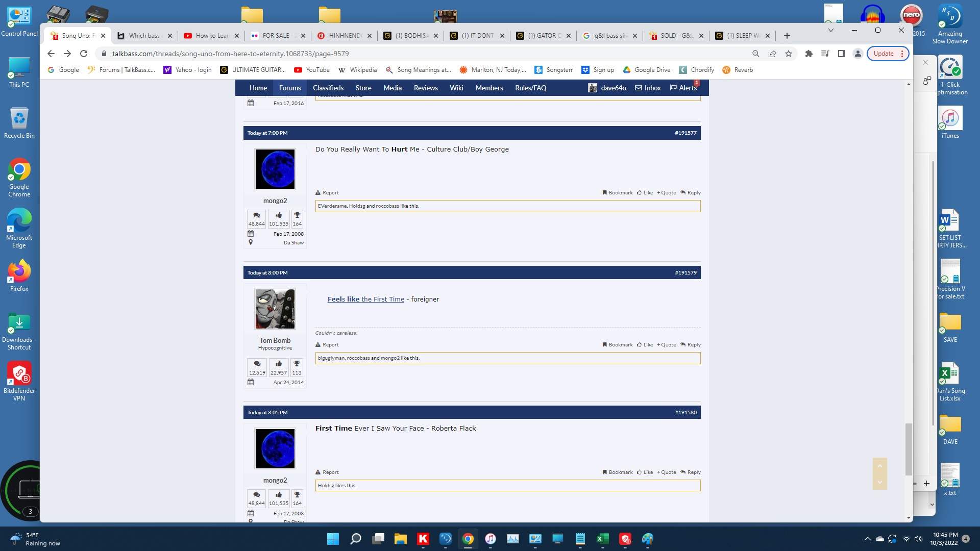Open the Recycle Bin desktop icon
Viewport: 980px width, 551px height.
point(19,122)
